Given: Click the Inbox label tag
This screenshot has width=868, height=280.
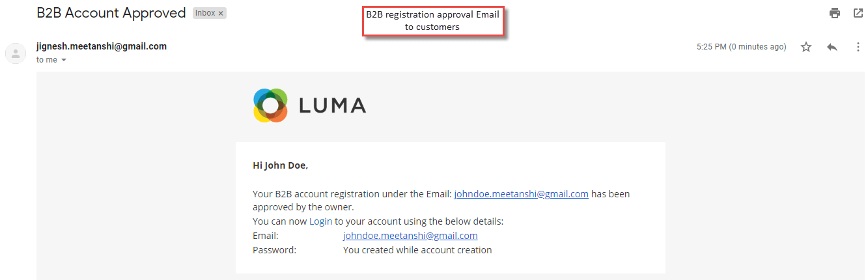Looking at the screenshot, I should (x=205, y=13).
